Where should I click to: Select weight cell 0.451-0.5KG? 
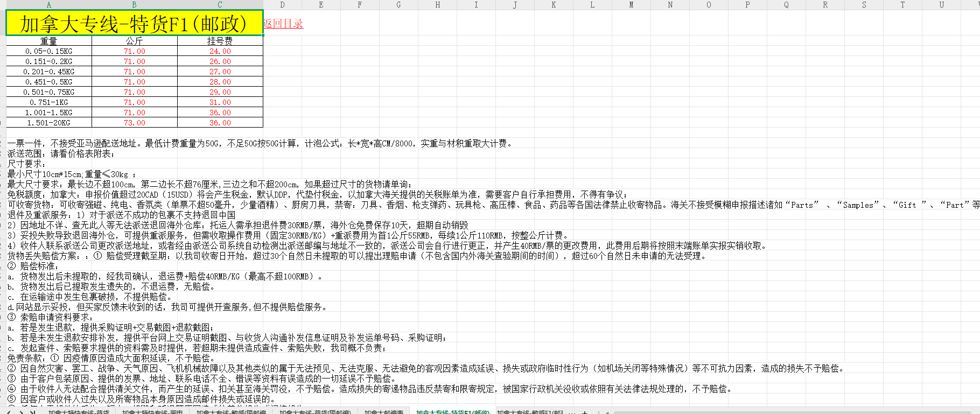pyautogui.click(x=49, y=82)
